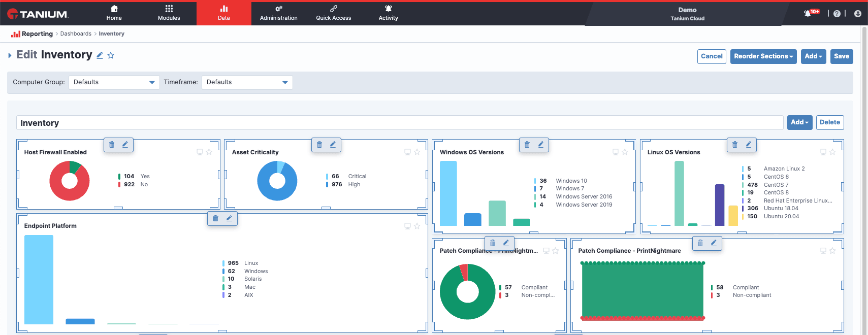
Task: Edit the Patch Compliance area chart panel
Action: point(714,243)
